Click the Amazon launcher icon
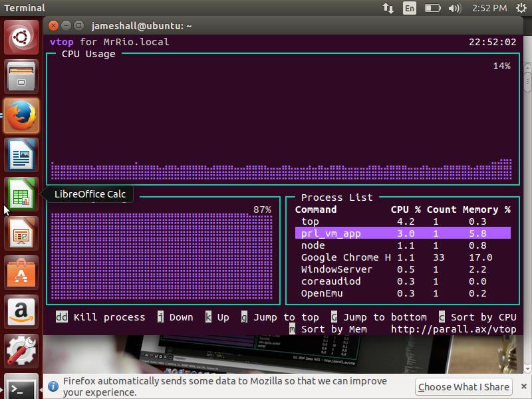This screenshot has width=532, height=399. point(21,313)
